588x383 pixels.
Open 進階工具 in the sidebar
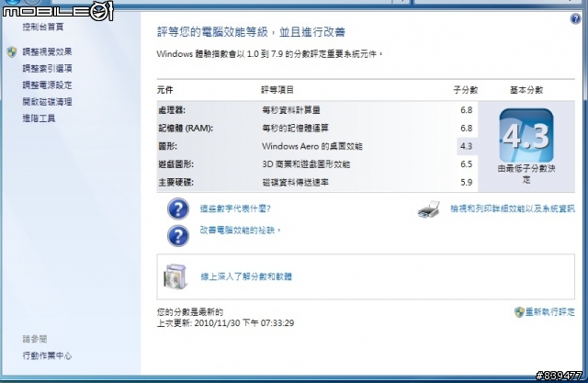coord(39,118)
